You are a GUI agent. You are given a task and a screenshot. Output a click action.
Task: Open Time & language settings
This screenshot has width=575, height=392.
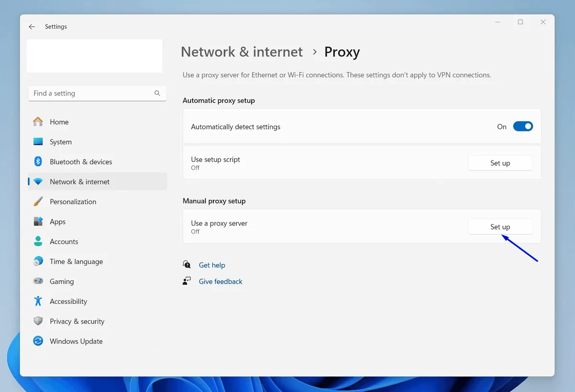[97, 262]
